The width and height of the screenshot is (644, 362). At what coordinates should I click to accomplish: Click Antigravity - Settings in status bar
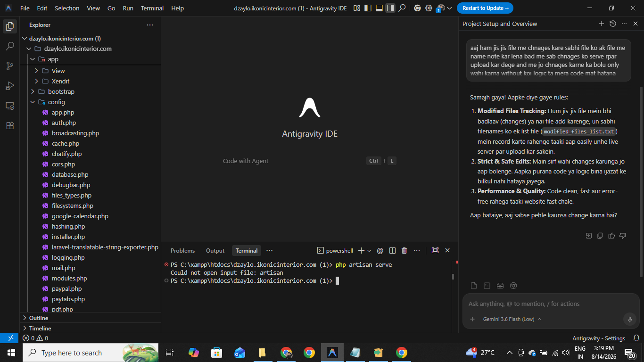[599, 338]
